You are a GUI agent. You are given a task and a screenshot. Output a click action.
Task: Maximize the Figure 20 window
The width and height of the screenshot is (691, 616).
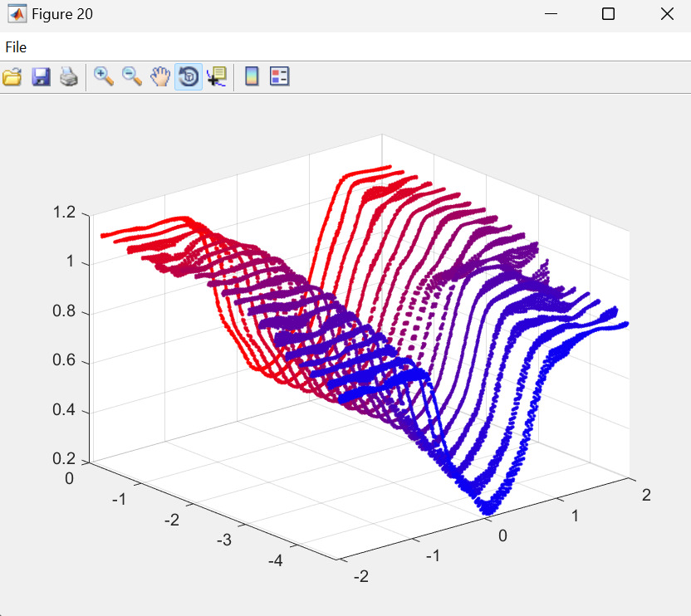tap(608, 14)
